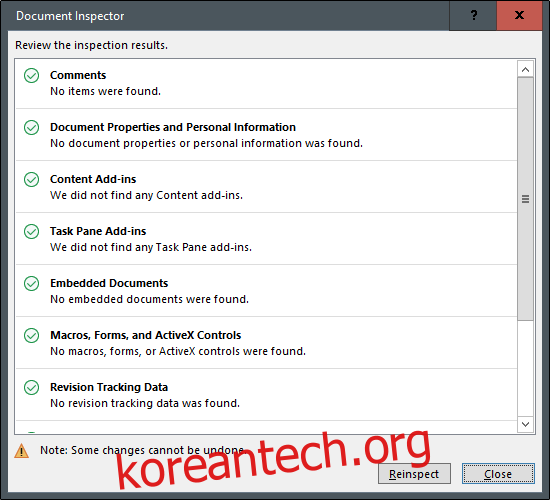The width and height of the screenshot is (550, 500).
Task: Click the empty scrollbar track below thumb
Action: point(525,368)
